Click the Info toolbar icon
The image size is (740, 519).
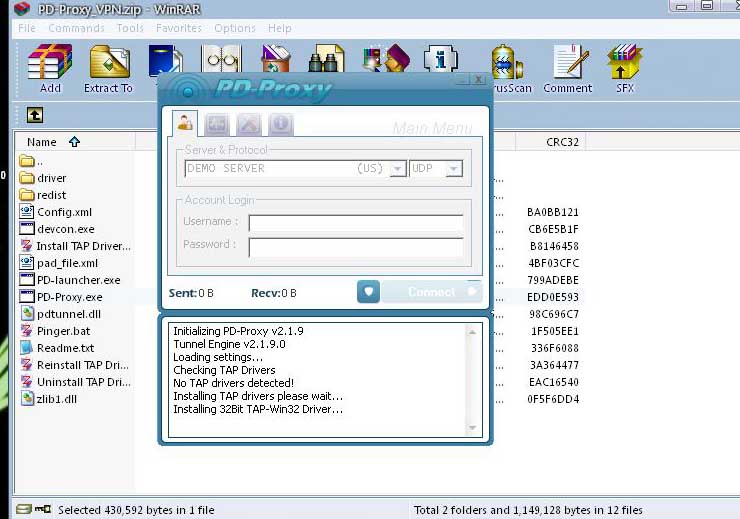[441, 59]
